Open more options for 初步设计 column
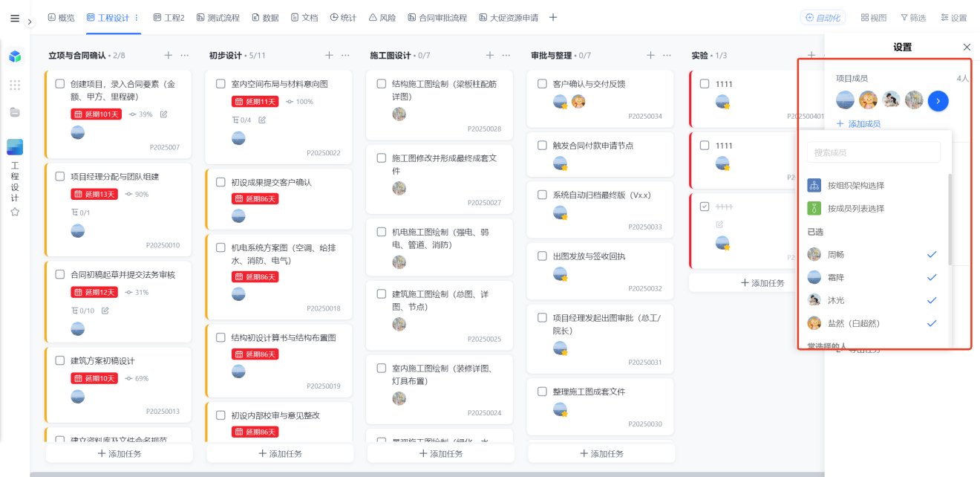Screen dimensions: 980x477 [x=346, y=55]
